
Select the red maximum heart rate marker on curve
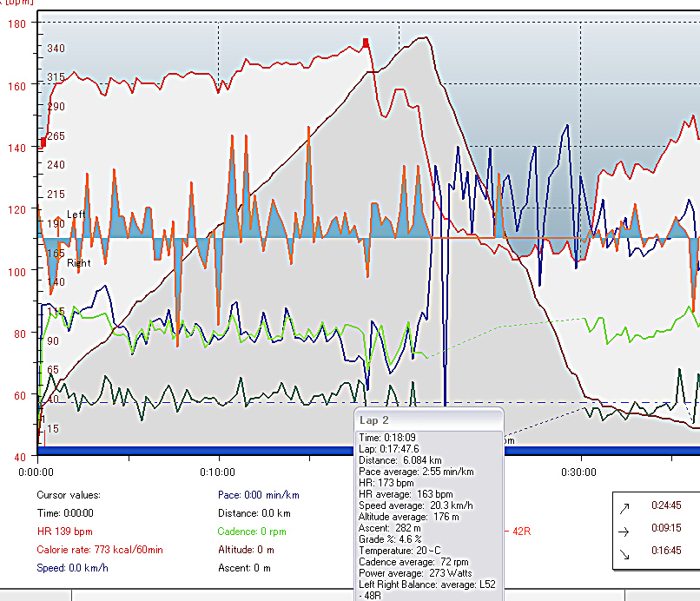tap(366, 43)
